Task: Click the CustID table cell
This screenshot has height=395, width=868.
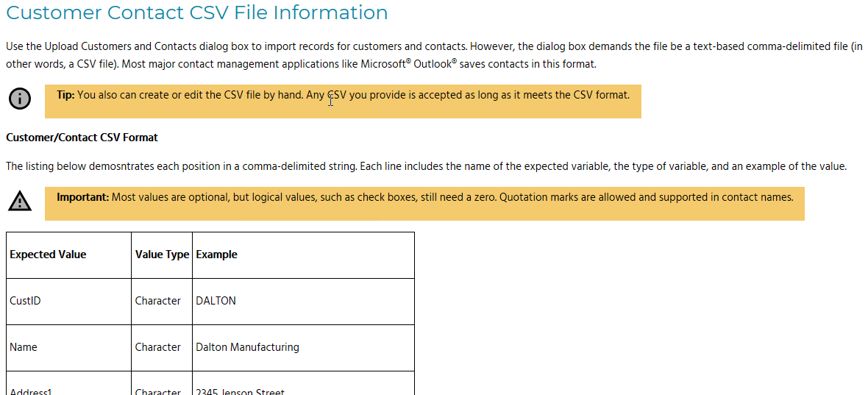Action: coord(68,302)
